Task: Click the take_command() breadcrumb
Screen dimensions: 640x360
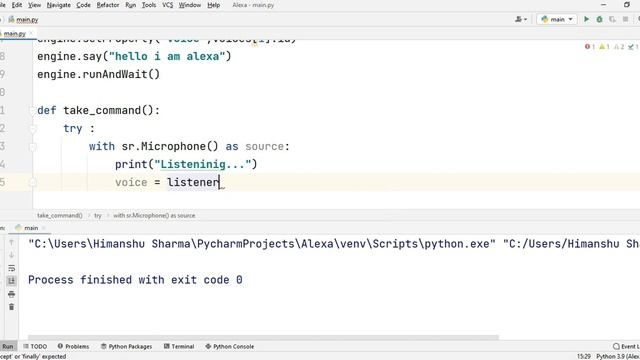Action: coord(60,215)
